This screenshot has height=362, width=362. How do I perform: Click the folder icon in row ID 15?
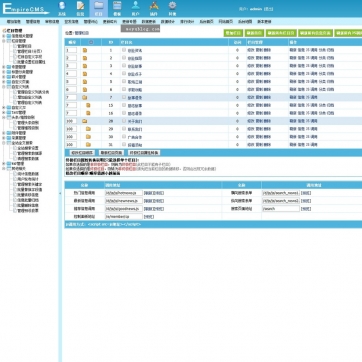[88, 105]
